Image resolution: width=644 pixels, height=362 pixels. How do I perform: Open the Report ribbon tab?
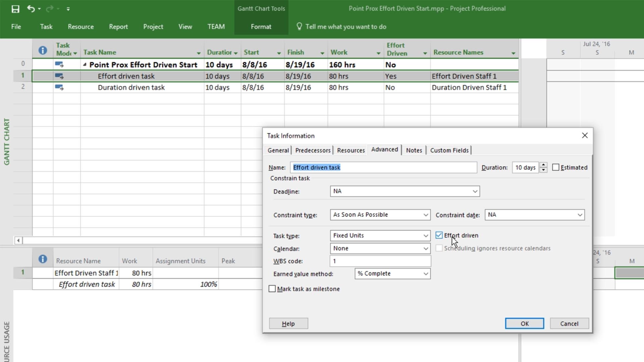click(118, 26)
